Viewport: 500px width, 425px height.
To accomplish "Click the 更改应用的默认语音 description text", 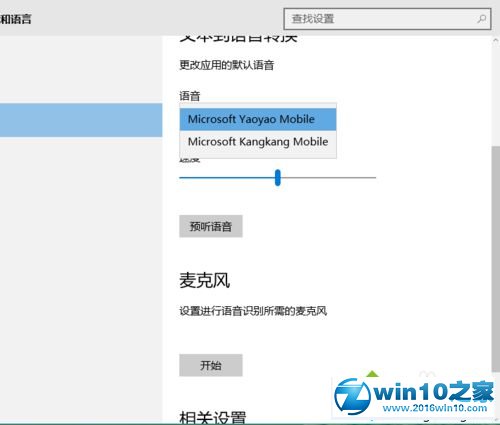I will click(227, 65).
